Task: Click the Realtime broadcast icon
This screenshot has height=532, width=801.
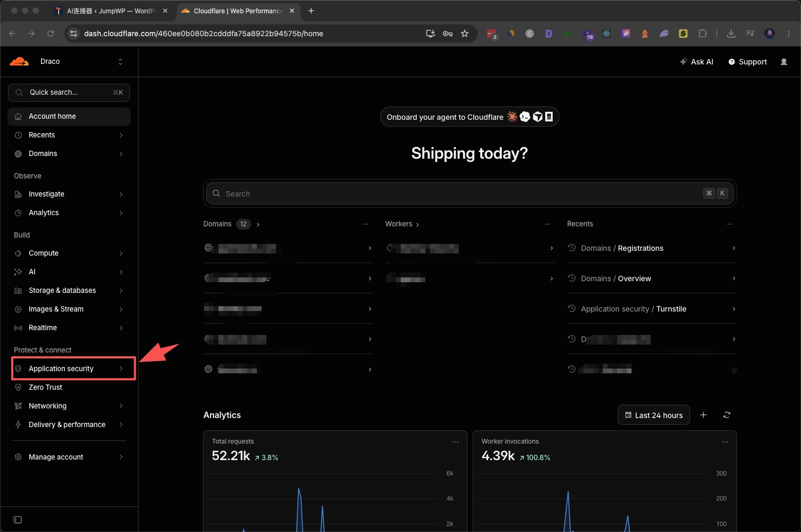Action: click(18, 328)
